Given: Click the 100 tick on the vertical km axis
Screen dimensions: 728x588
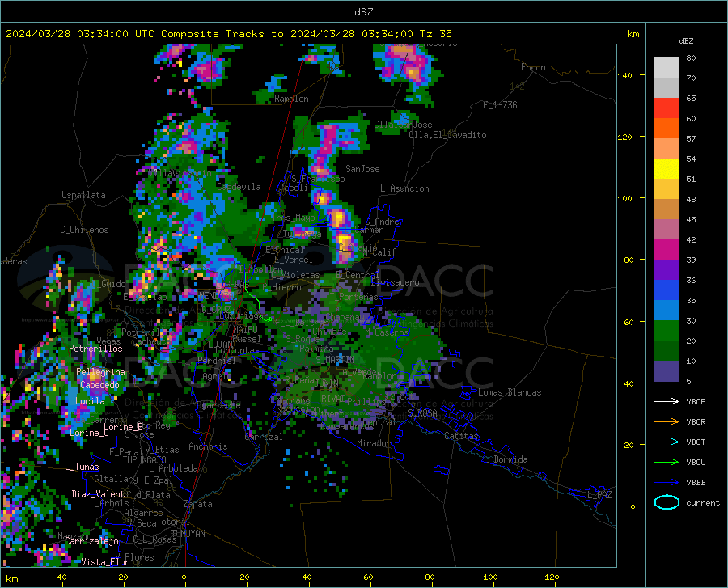Looking at the screenshot, I should pyautogui.click(x=624, y=199).
